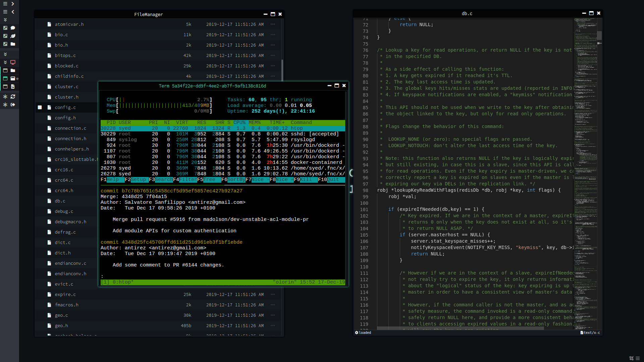Screen dimensions: 644x362
Task: Launch the folder application shortcut in sidebar
Action: point(13,44)
